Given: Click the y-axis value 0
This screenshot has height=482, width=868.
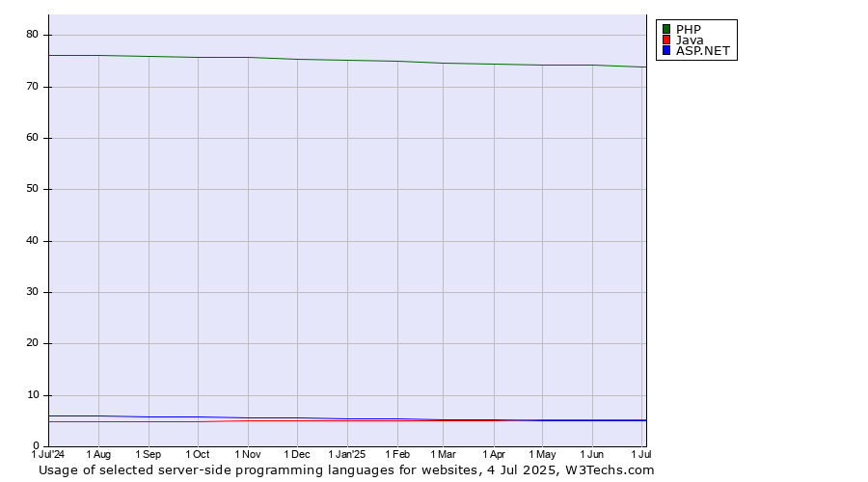Looking at the screenshot, I should (x=36, y=445).
